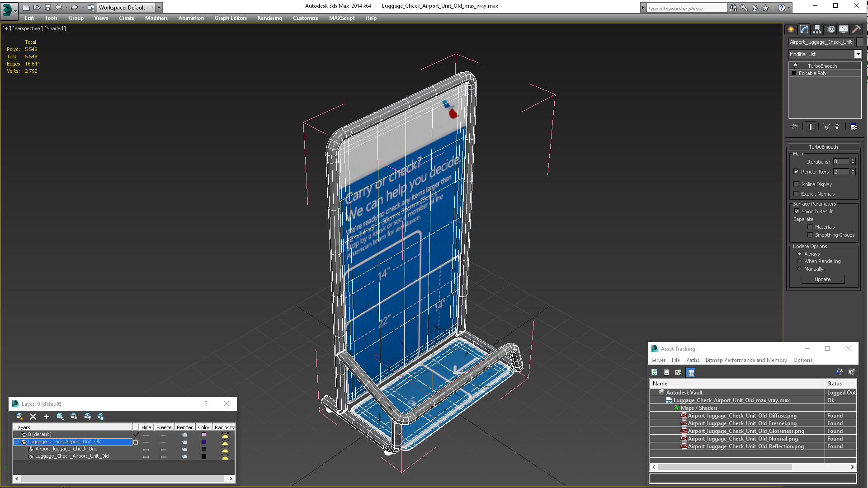Toggle TurboSmooth lightbulb in modifier stack
The height and width of the screenshot is (488, 868).
click(795, 66)
